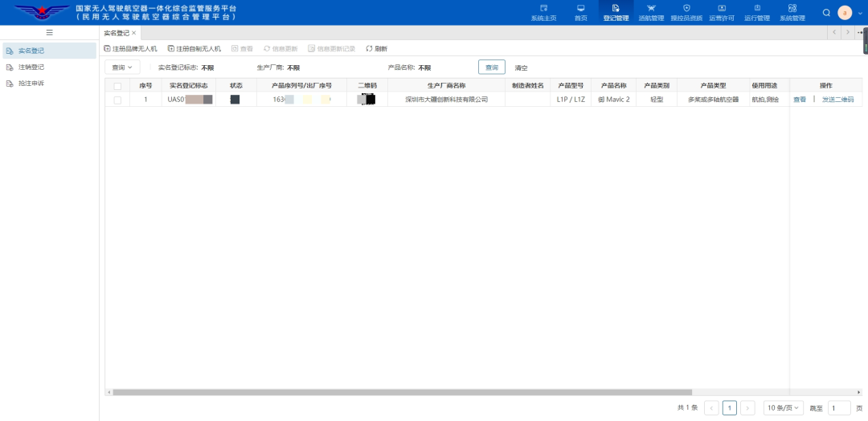Click 注册自制无人机 toolbar button
Screen dimensions: 868x421
(194, 49)
